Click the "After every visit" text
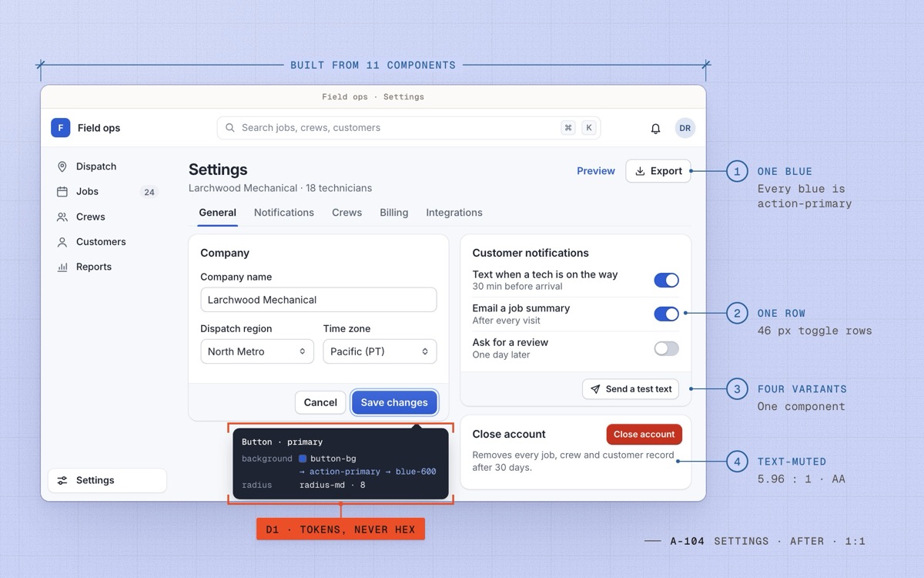 [x=507, y=321]
